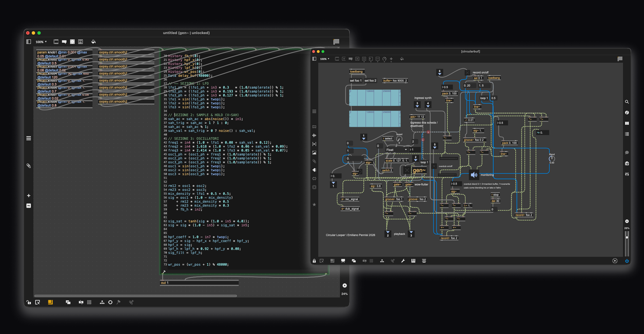Image resolution: width=644 pixels, height=334 pixels.
Task: Click the Blend dial knob
Action: tap(551, 158)
